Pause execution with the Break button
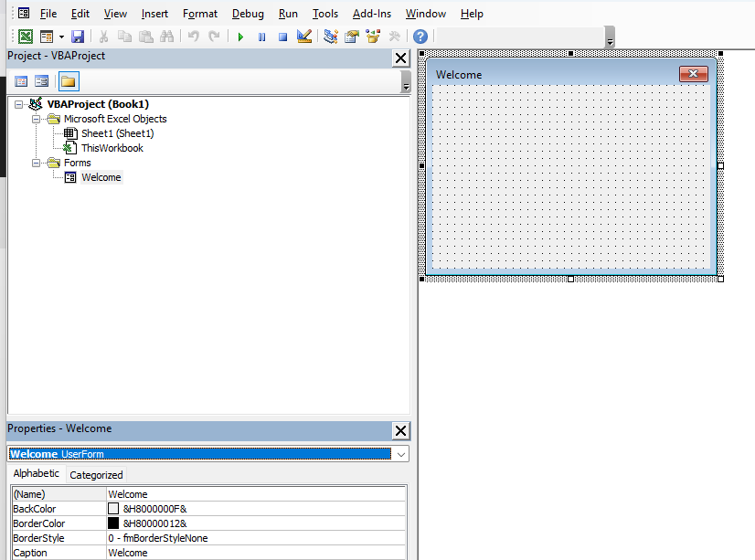 tap(262, 36)
